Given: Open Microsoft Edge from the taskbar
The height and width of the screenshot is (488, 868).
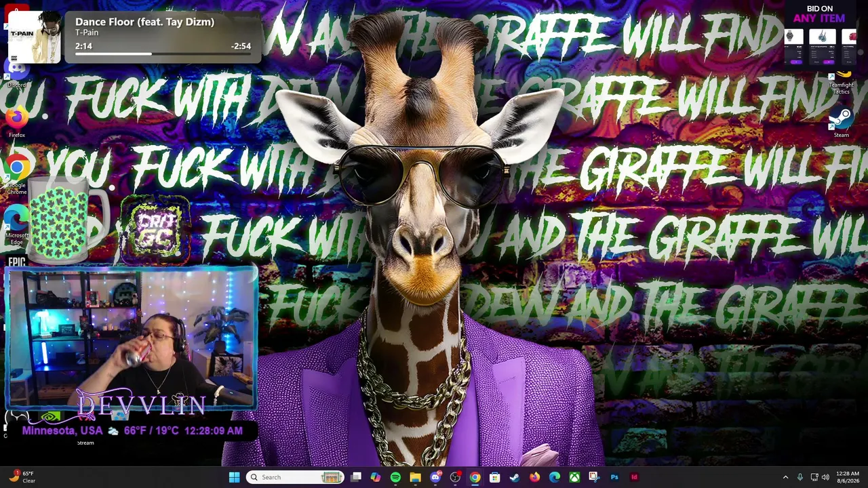Looking at the screenshot, I should (x=554, y=477).
